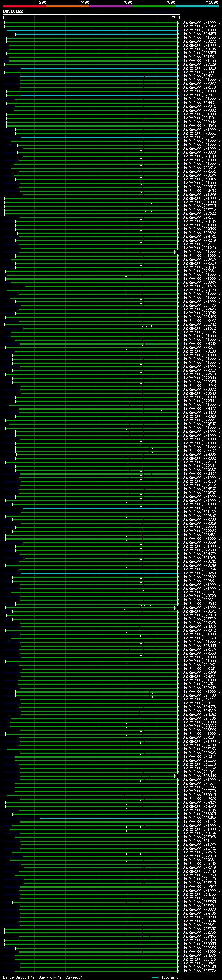Select the cyan alignment bar for B9H324
The image size is (222, 980).
tap(100, 76)
